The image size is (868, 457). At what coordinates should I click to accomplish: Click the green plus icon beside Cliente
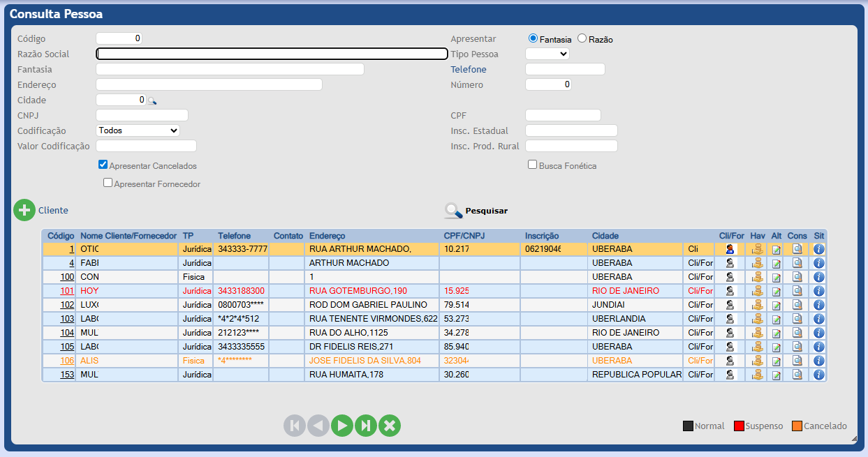pyautogui.click(x=24, y=209)
